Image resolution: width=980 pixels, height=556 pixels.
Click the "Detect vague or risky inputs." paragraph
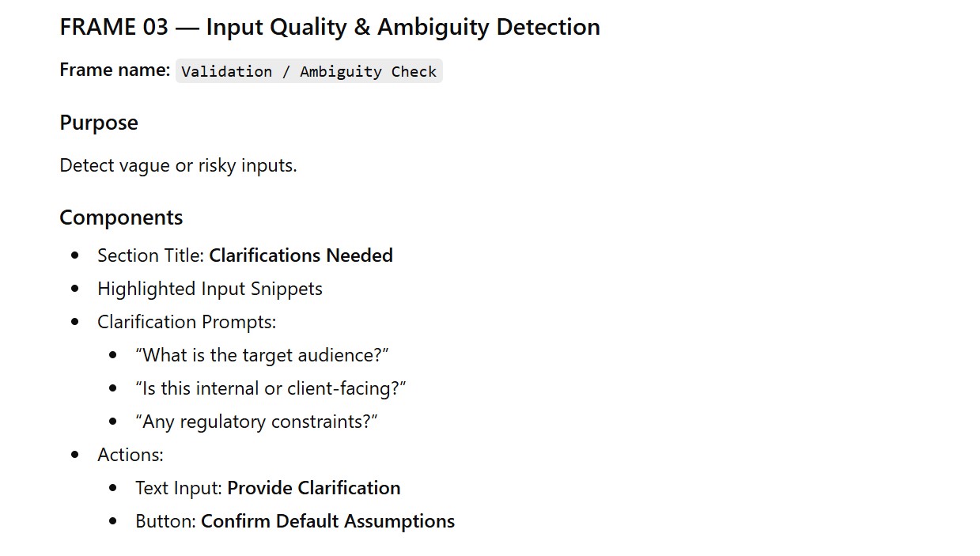tap(178, 165)
